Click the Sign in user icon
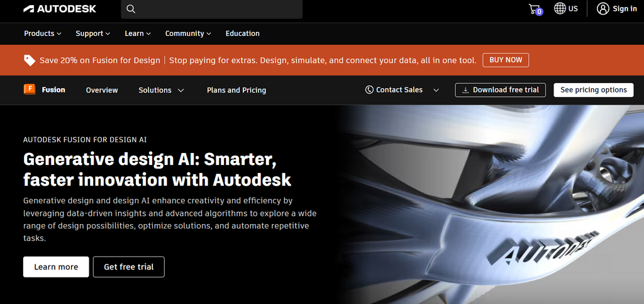This screenshot has height=304, width=644. pos(602,9)
